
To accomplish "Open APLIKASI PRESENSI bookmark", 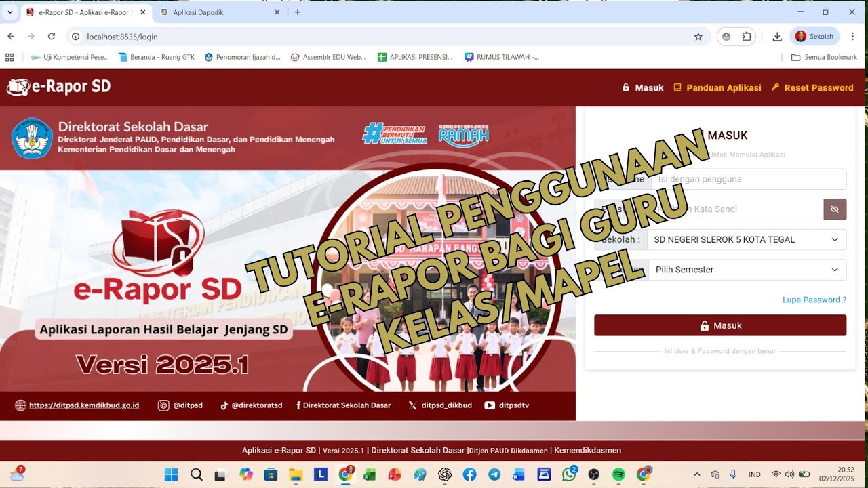I will [415, 57].
